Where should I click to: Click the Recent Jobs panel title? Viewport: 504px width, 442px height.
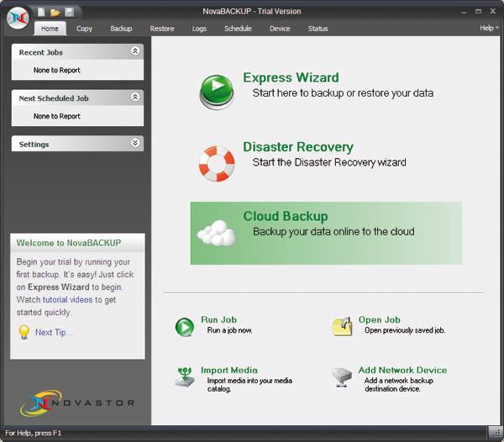pos(41,52)
